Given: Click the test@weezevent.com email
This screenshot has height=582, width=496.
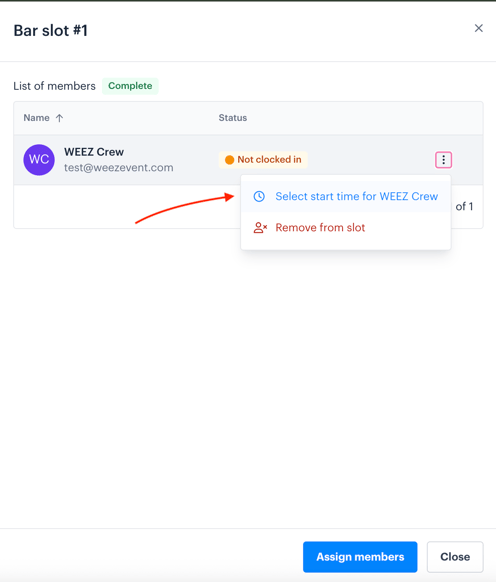Looking at the screenshot, I should pos(118,168).
